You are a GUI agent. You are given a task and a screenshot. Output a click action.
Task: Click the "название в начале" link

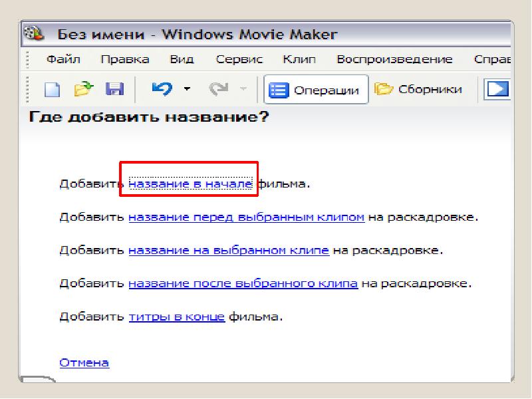[x=191, y=184]
